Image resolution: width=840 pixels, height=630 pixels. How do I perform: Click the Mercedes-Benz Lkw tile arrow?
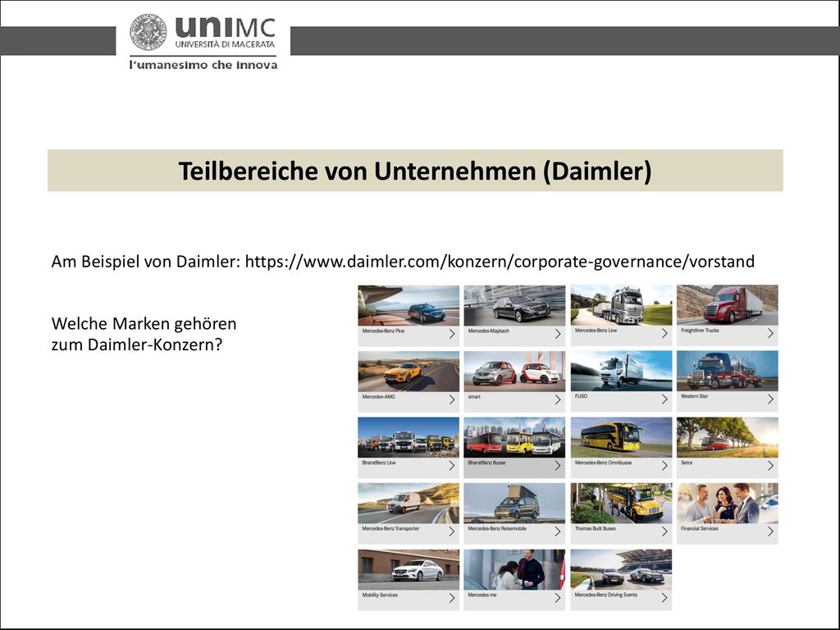[664, 333]
